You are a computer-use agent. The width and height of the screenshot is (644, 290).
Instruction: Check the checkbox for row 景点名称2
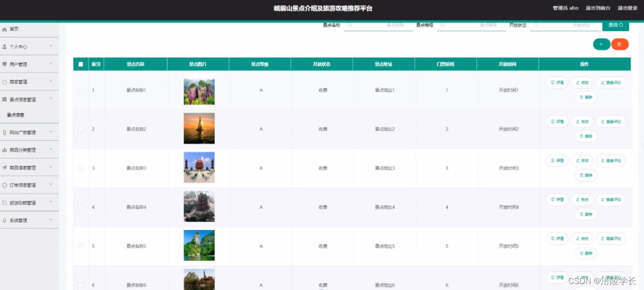pos(81,129)
